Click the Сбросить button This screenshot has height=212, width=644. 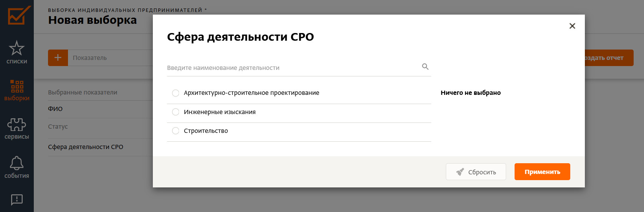476,172
